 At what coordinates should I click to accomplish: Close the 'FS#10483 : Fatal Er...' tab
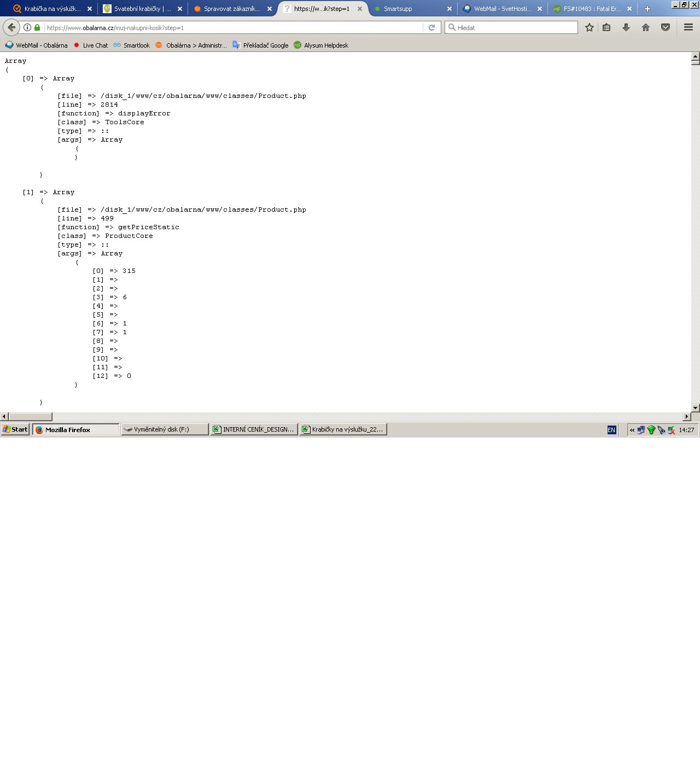629,9
